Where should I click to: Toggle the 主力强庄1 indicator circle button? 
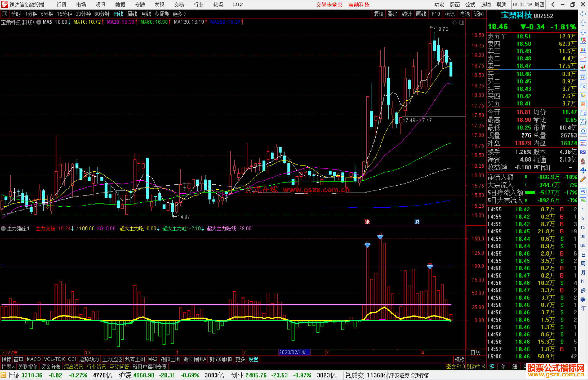(x=4, y=229)
